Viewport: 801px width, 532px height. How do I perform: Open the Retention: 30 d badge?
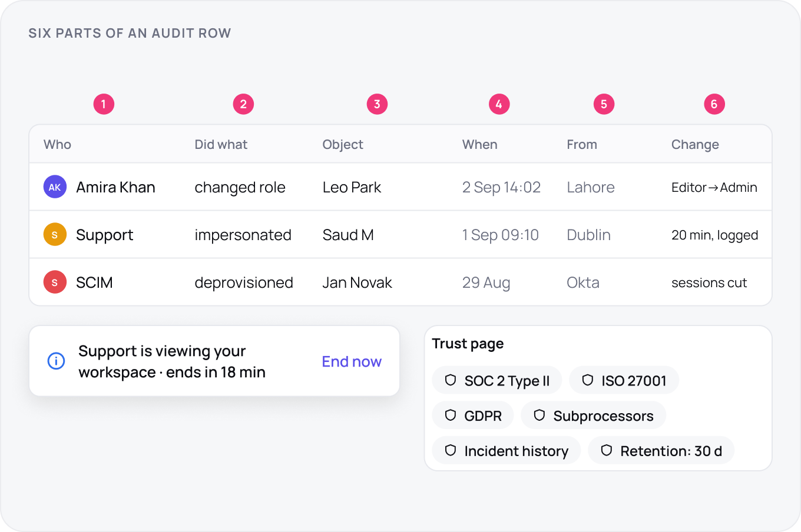[x=661, y=451]
